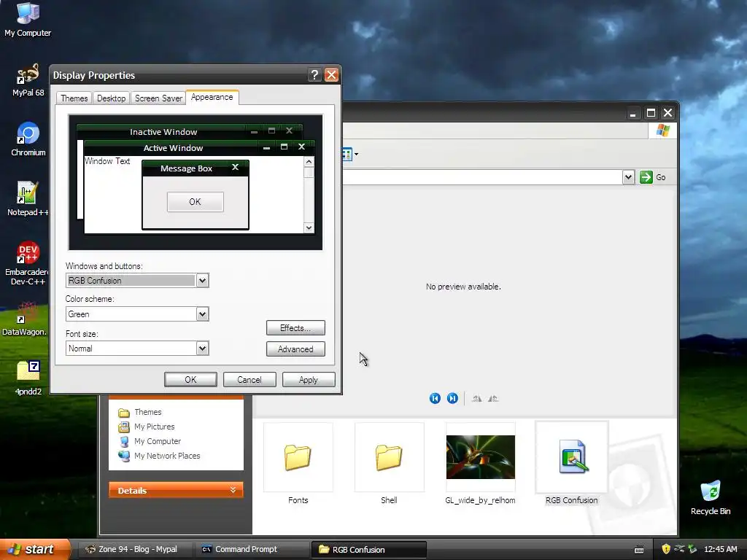Screen dimensions: 747x560
Task: Open the Recycle Bin
Action: click(x=711, y=498)
